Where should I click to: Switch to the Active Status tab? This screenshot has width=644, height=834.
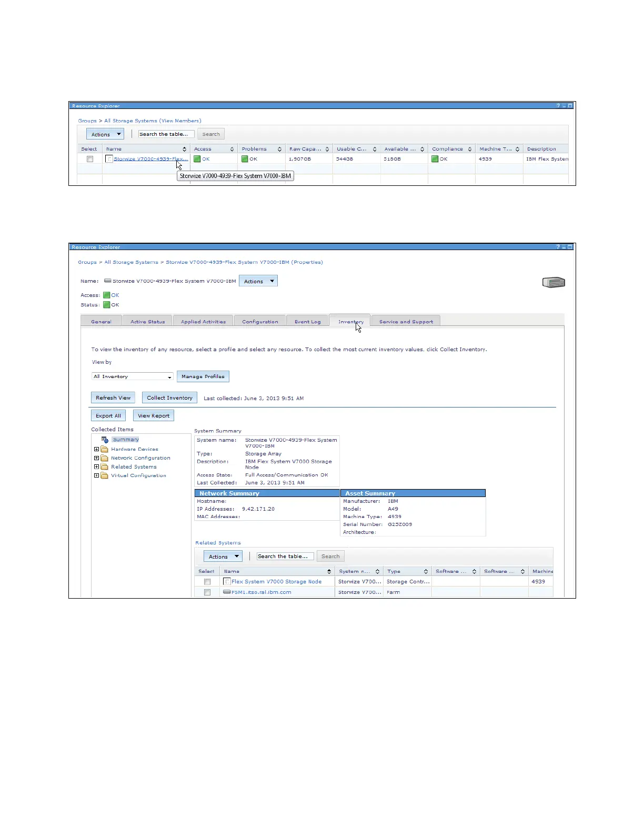pos(148,322)
